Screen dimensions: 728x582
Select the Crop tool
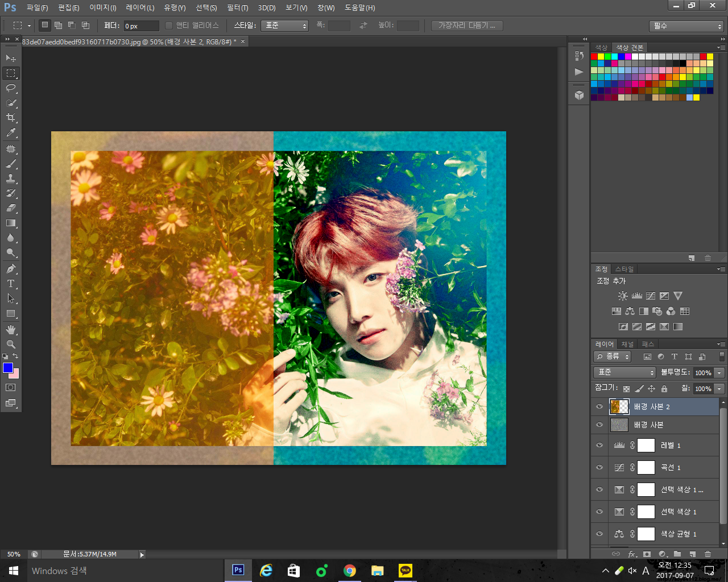point(11,118)
